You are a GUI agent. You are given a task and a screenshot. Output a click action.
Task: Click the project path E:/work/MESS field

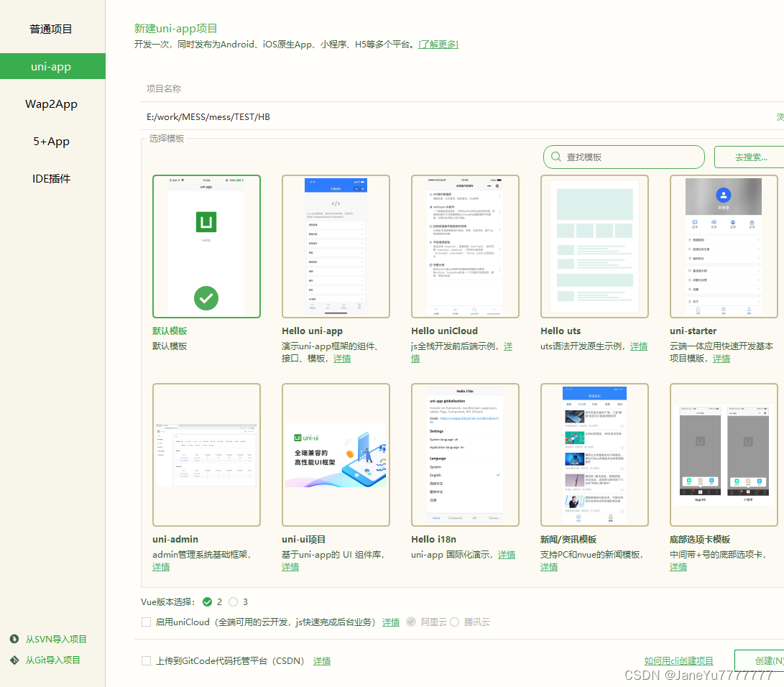(458, 117)
